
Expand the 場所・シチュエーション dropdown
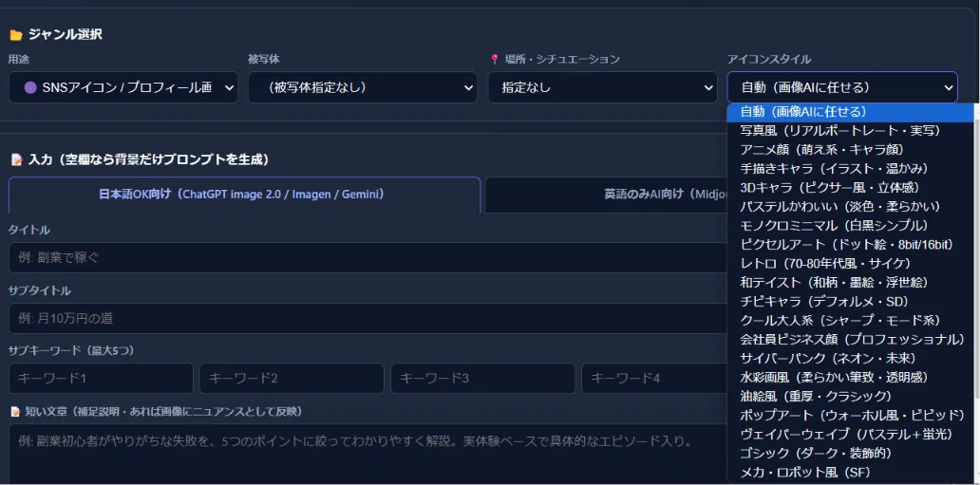click(x=602, y=87)
